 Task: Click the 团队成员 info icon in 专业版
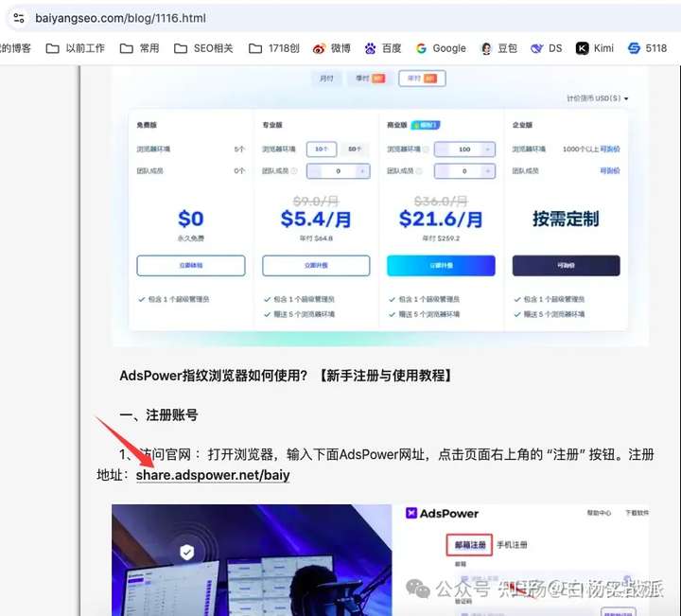(294, 171)
